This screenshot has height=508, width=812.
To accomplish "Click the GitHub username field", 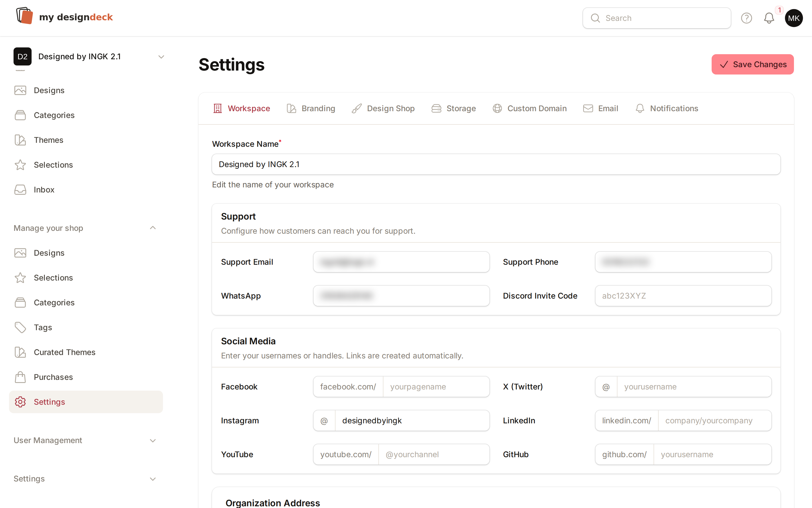I will click(x=712, y=455).
